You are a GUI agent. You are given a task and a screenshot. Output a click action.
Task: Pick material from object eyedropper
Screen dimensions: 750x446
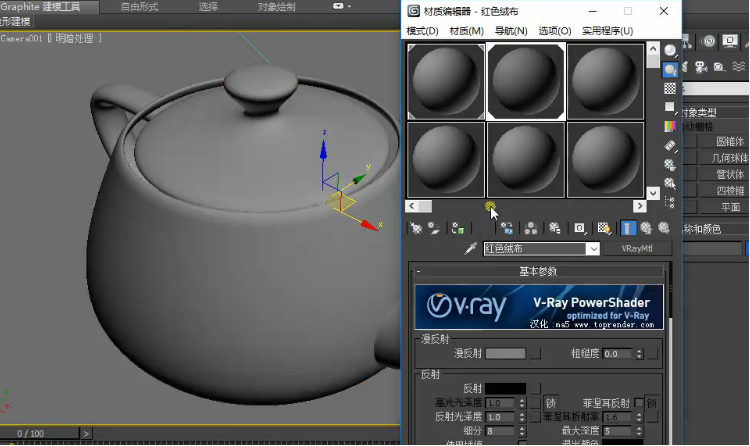(471, 248)
